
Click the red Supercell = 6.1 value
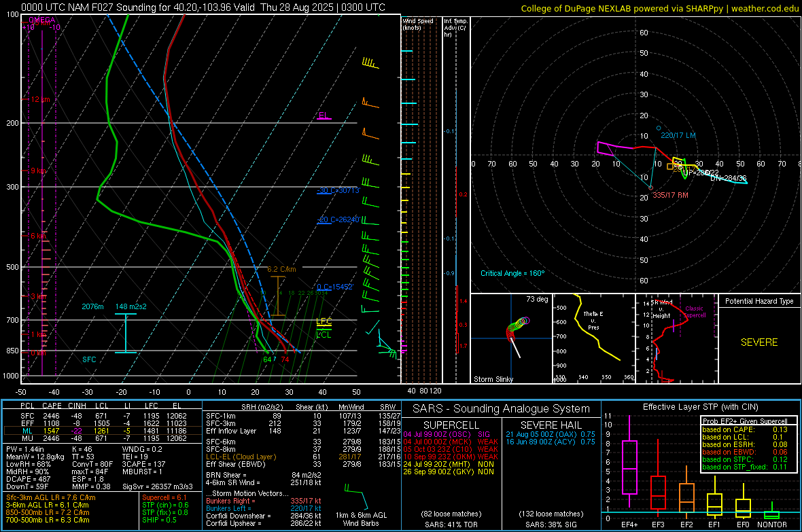[x=164, y=497]
